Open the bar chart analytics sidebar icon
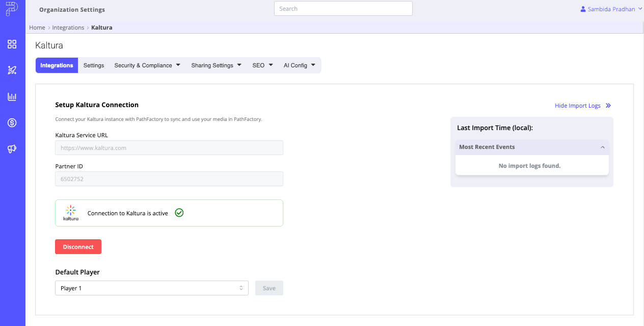The image size is (644, 326). [12, 96]
